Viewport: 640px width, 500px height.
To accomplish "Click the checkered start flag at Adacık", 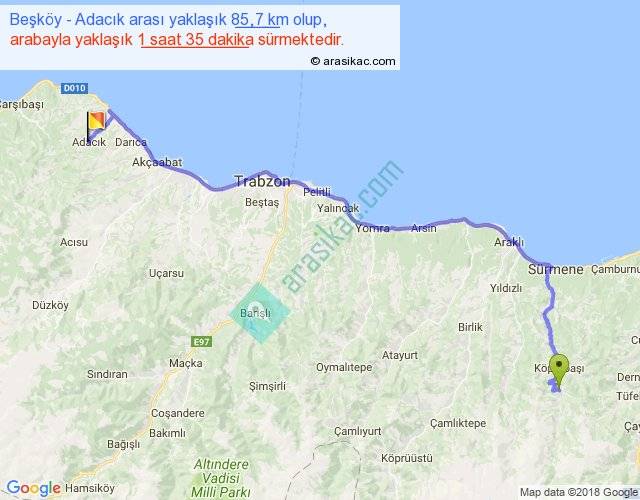I will click(95, 123).
